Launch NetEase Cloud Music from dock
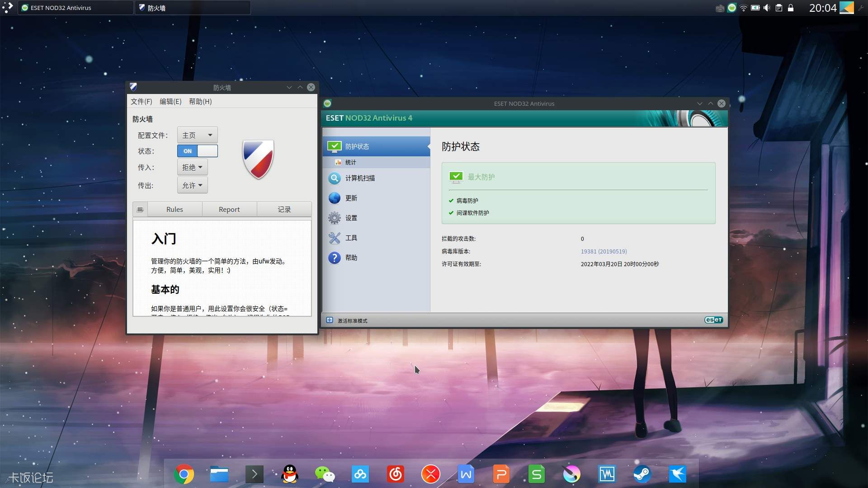 396,474
